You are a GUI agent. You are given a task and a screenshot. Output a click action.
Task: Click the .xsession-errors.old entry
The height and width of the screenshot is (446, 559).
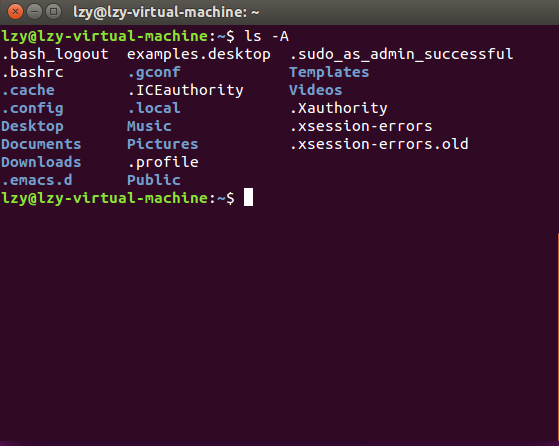[x=379, y=144]
